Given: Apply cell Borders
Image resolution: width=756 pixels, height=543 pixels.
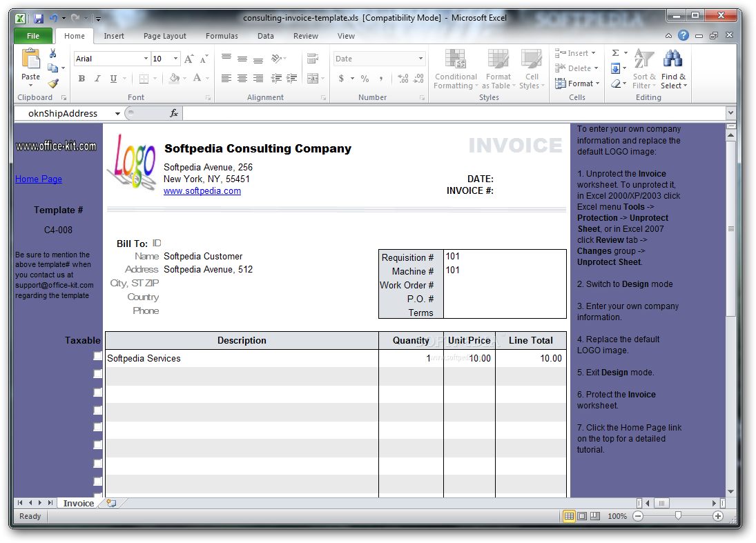Looking at the screenshot, I should coord(144,79).
